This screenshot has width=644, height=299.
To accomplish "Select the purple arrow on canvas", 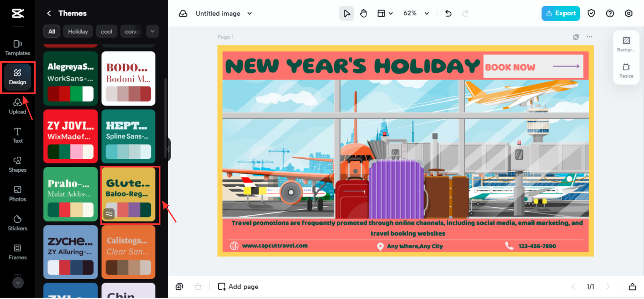I will 566,66.
